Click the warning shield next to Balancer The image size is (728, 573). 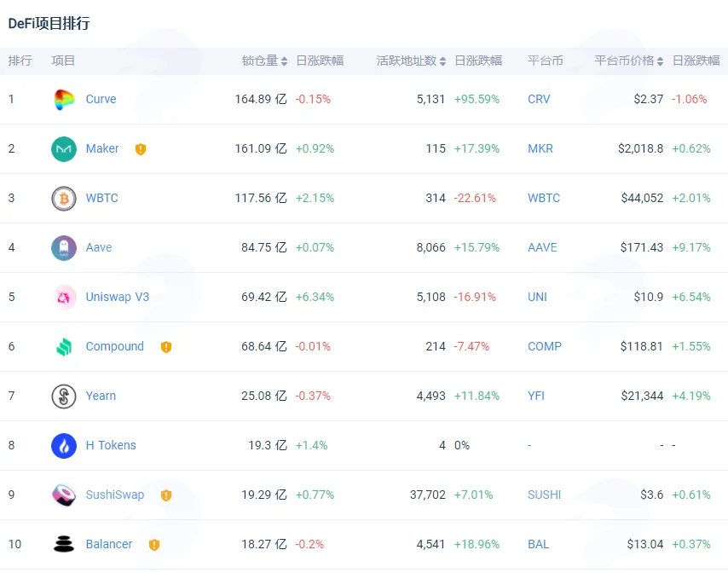point(154,545)
